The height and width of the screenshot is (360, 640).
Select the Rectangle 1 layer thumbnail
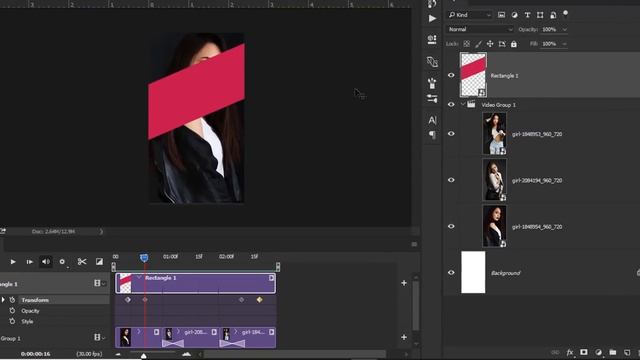(x=473, y=75)
